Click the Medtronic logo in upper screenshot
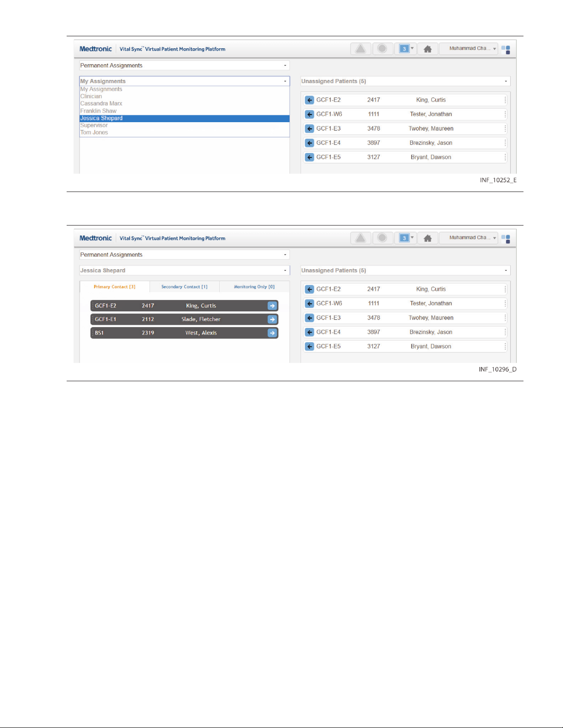The width and height of the screenshot is (563, 728). pos(96,49)
